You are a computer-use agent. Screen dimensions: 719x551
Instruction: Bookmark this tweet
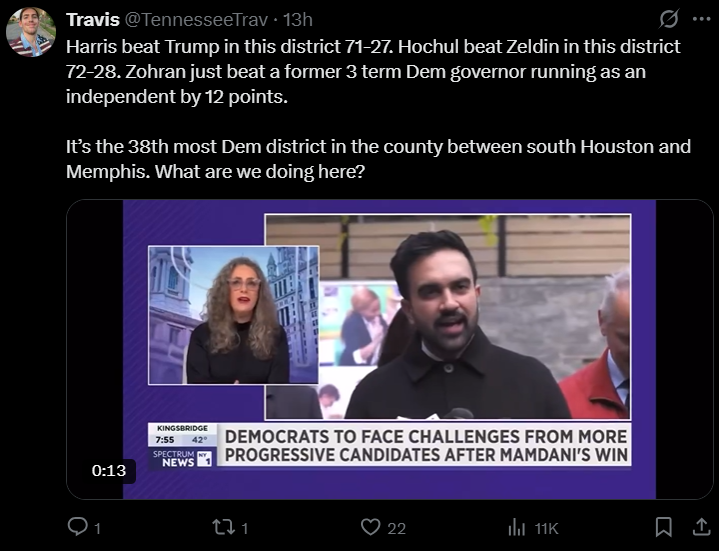664,527
